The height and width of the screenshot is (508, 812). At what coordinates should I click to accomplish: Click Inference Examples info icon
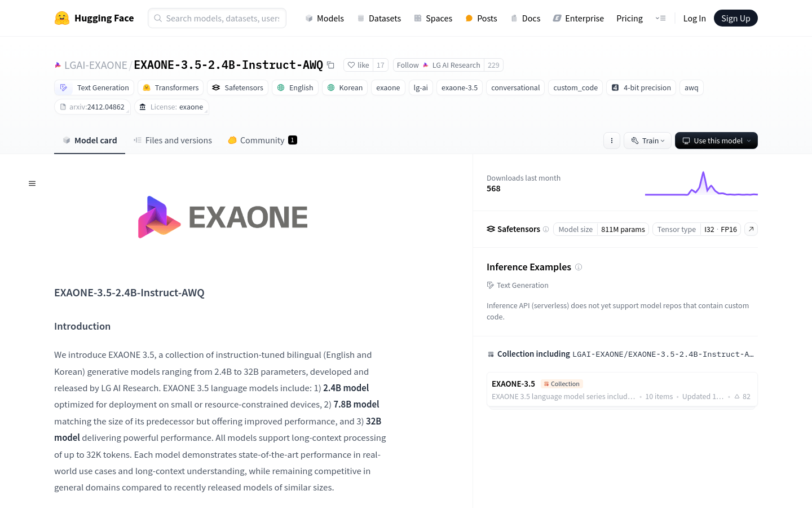click(x=579, y=267)
